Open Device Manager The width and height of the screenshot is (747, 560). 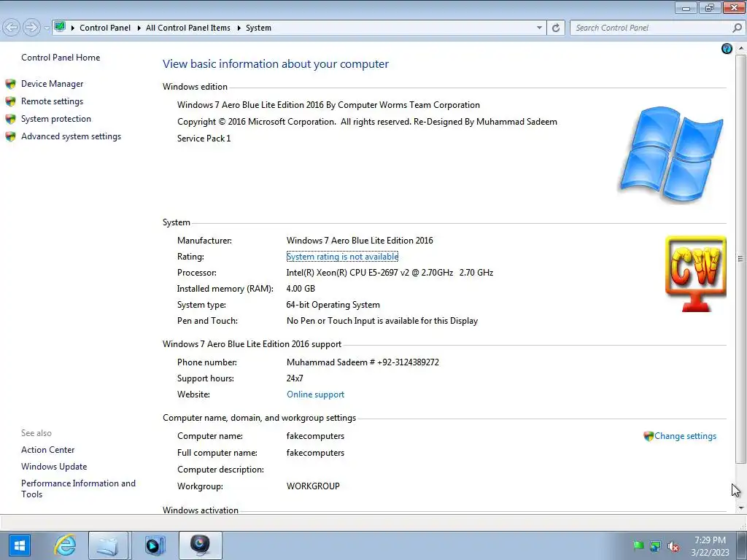pos(52,84)
